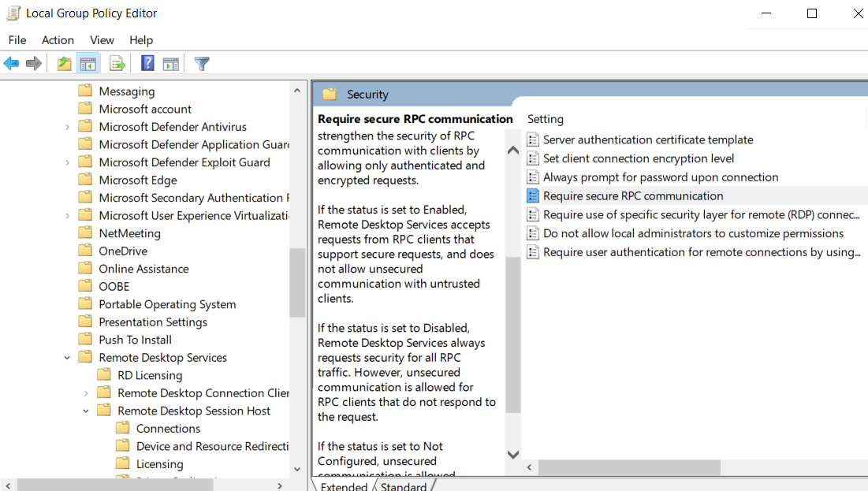Open Help with the question mark icon

[x=147, y=64]
